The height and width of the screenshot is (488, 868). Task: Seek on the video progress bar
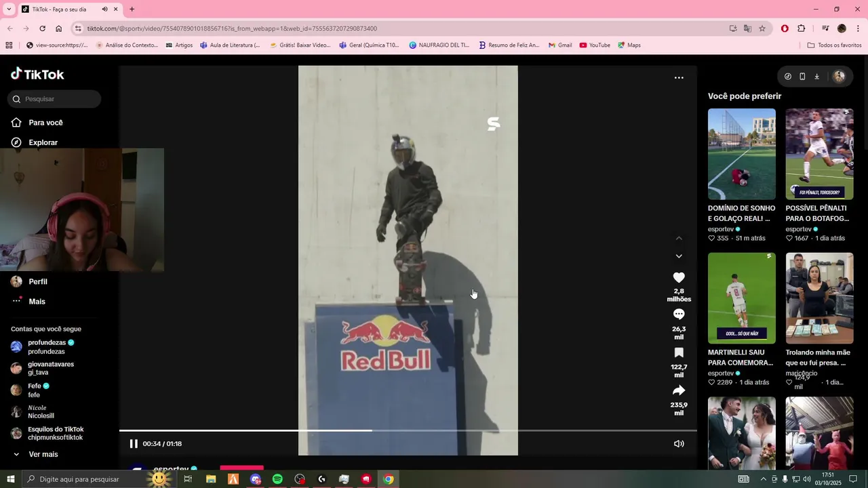tap(408, 430)
